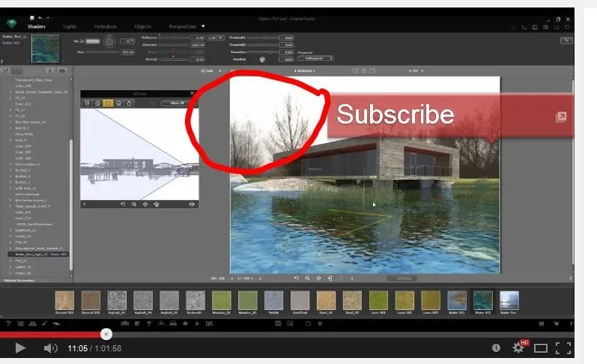Toggle eye visibility icon above material list
Screen dimensions: 597x364
(63, 70)
